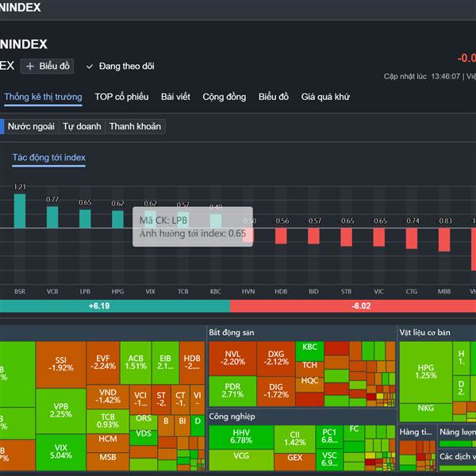
Task: Click the Bất động sản sector header
Action: (232, 332)
